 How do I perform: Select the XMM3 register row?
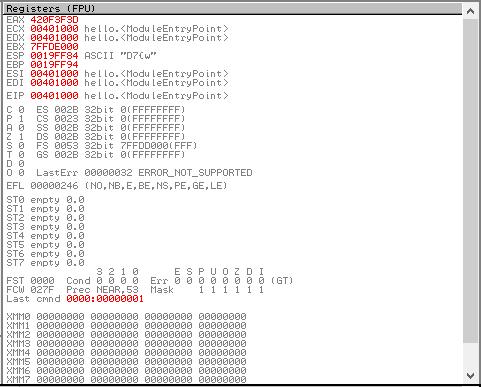click(126, 343)
